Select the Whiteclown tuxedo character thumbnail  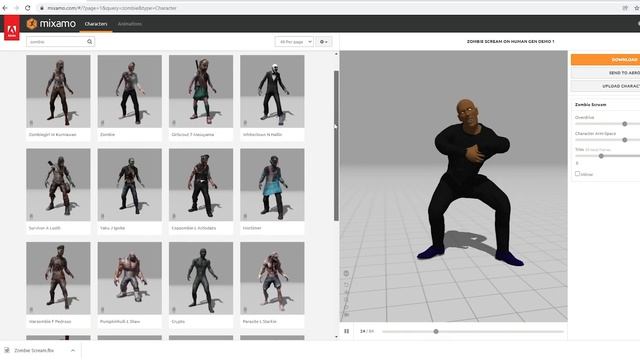point(272,91)
